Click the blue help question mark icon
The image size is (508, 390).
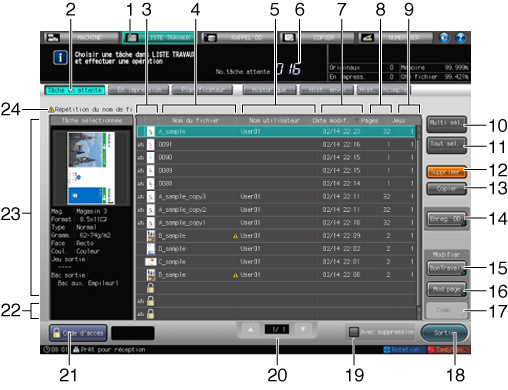point(460,38)
